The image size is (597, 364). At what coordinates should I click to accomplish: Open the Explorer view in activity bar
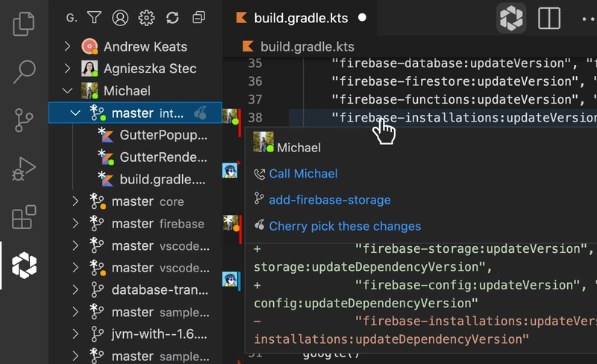[24, 23]
